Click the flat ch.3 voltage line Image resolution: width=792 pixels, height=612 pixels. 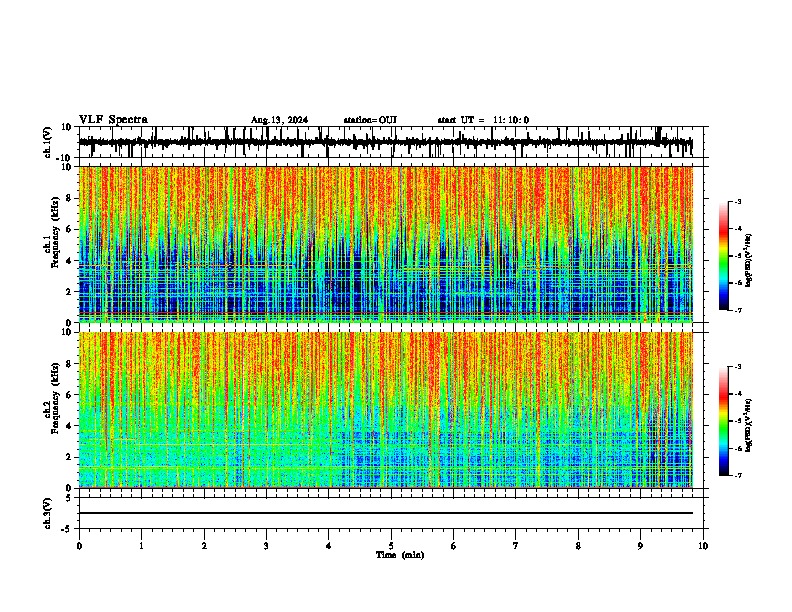(386, 513)
